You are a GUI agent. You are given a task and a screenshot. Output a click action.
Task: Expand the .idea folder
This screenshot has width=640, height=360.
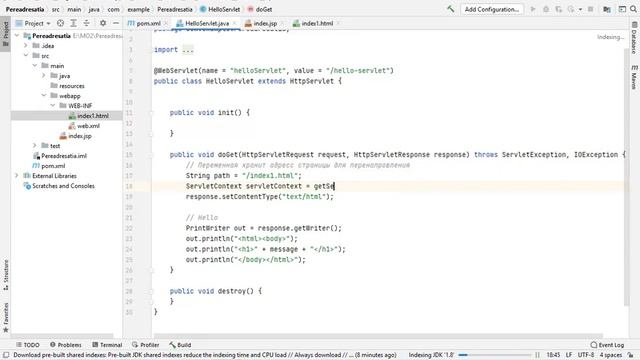pyautogui.click(x=26, y=46)
